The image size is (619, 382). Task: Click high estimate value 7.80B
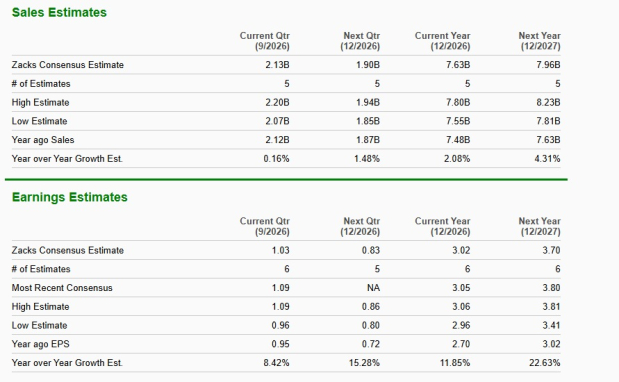tap(458, 103)
